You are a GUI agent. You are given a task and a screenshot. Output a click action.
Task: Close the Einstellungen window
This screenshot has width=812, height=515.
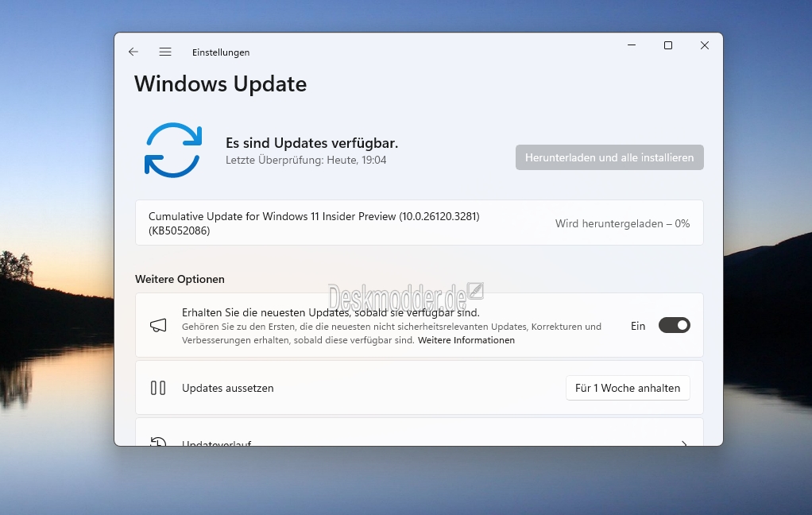tap(704, 45)
